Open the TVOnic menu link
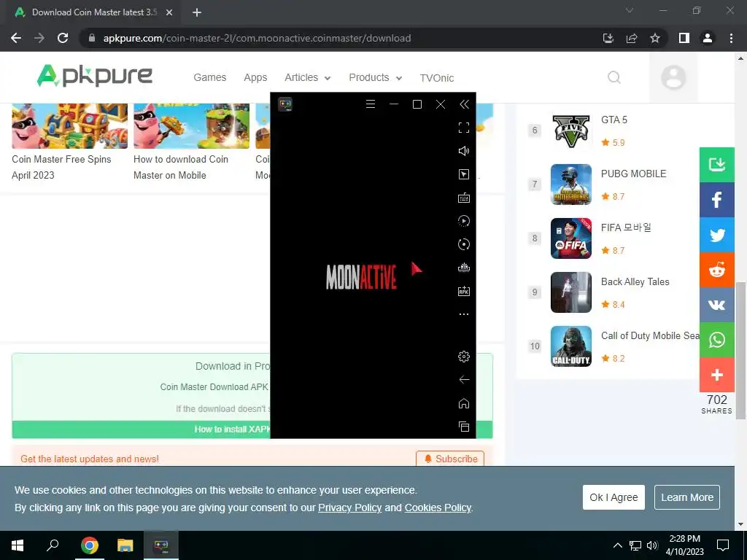747x560 pixels. 436,77
